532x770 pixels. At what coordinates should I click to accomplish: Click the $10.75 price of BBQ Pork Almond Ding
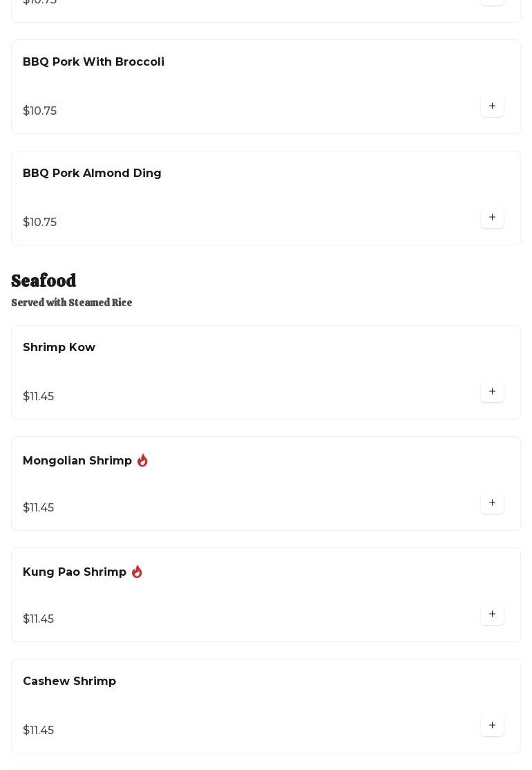coord(39,223)
